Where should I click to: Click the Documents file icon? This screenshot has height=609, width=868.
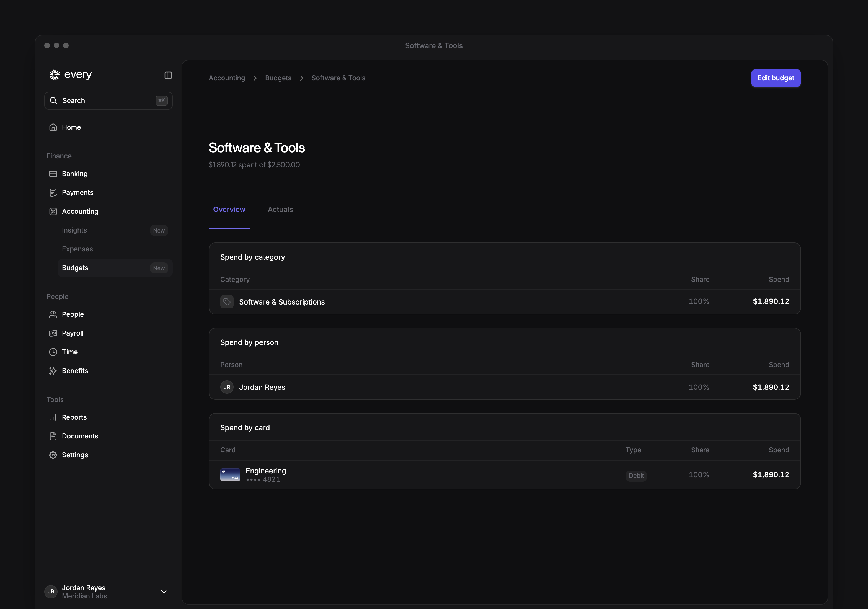point(53,436)
